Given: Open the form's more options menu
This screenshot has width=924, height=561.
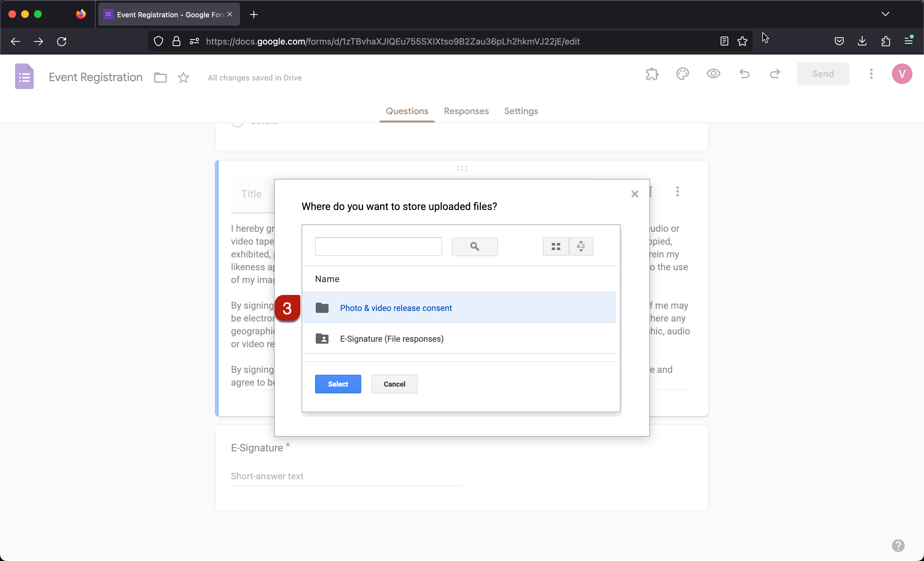Looking at the screenshot, I should pyautogui.click(x=871, y=74).
